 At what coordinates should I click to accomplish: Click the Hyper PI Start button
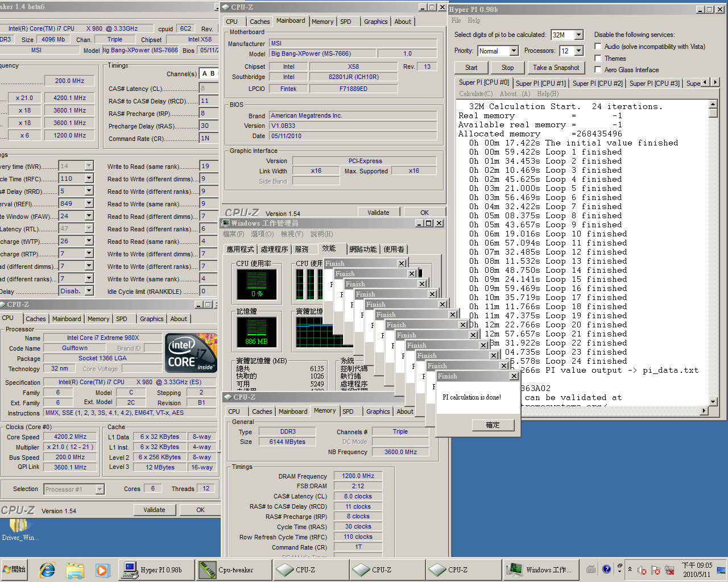(x=471, y=68)
